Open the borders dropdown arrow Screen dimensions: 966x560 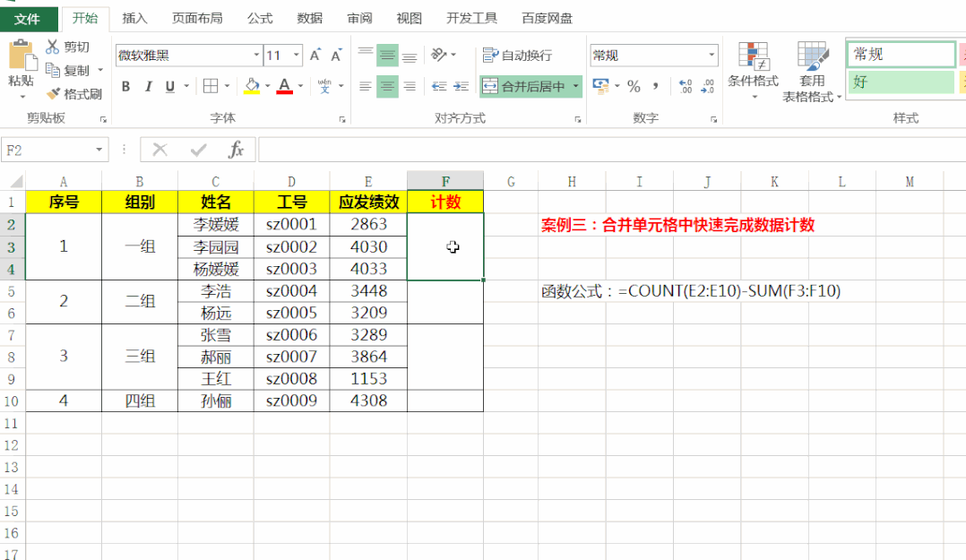point(227,86)
